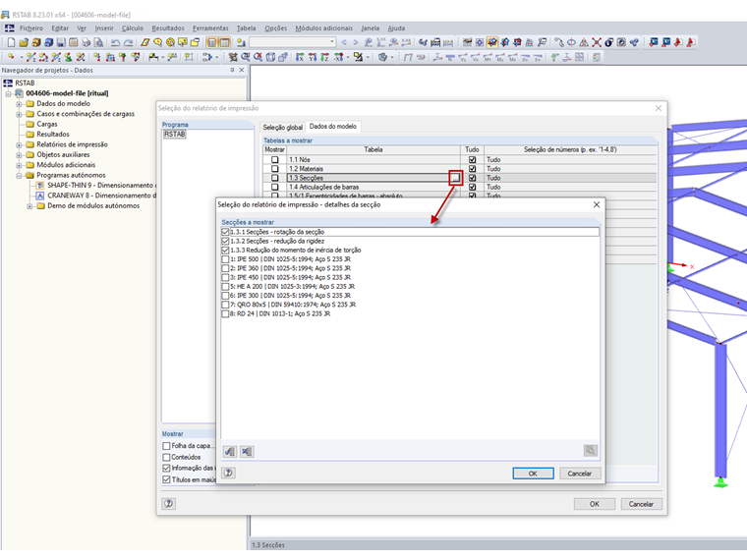Viewport: 747px width, 560px height.
Task: Click the red X delete toolbar icon
Action: pos(597,42)
